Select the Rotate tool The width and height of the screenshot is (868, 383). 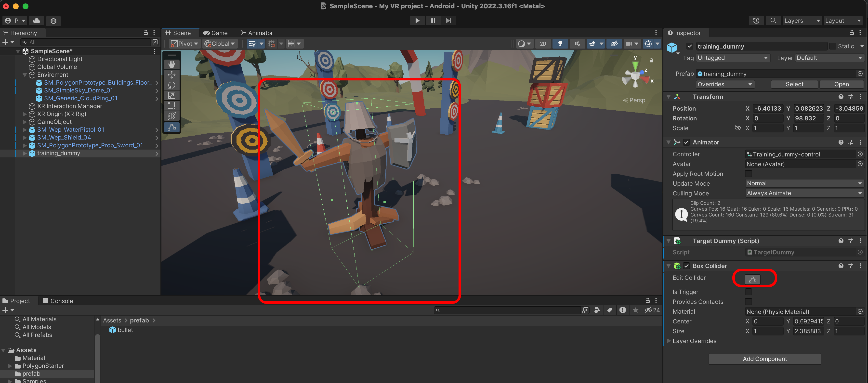pyautogui.click(x=171, y=85)
